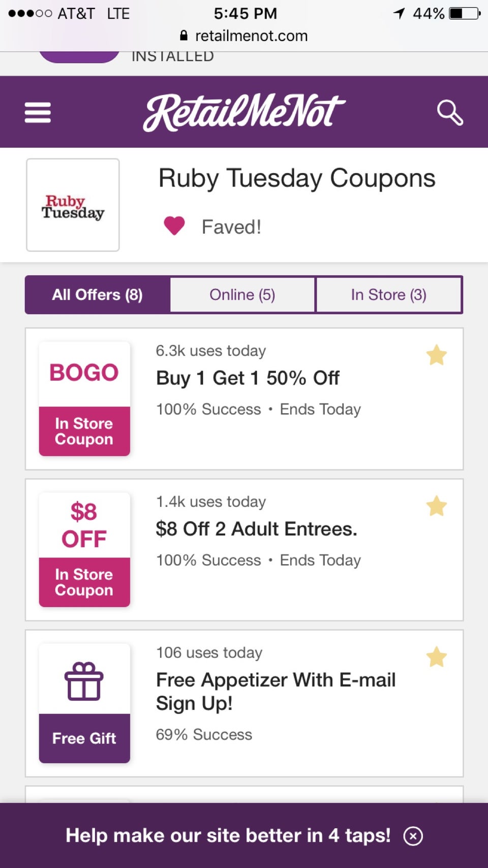
Task: Switch to the In Store (3) tab
Action: point(389,295)
